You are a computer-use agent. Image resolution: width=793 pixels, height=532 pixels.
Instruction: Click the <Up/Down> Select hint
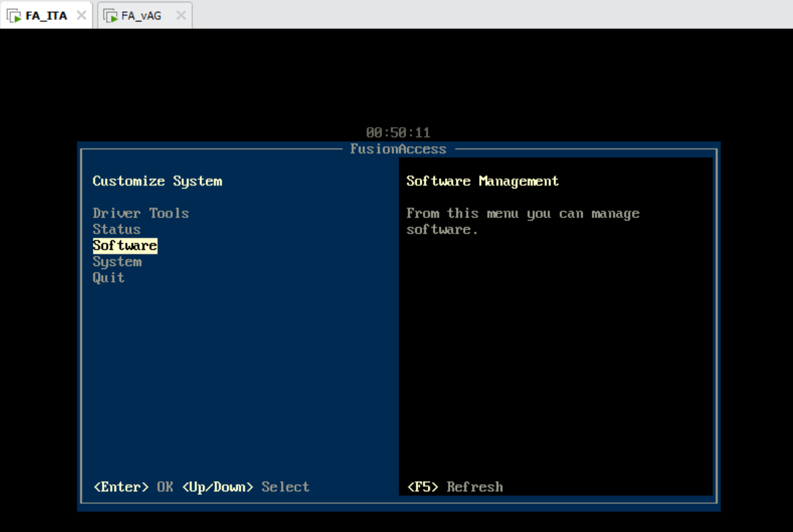pos(246,487)
